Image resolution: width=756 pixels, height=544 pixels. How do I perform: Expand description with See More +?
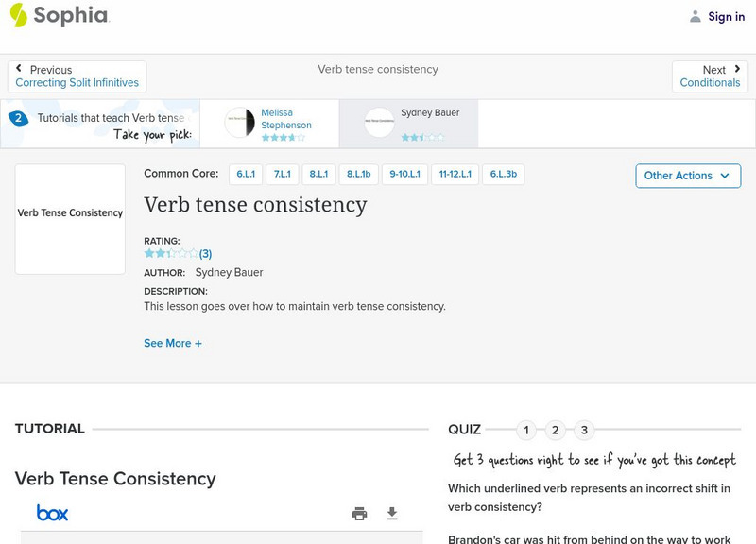click(173, 344)
